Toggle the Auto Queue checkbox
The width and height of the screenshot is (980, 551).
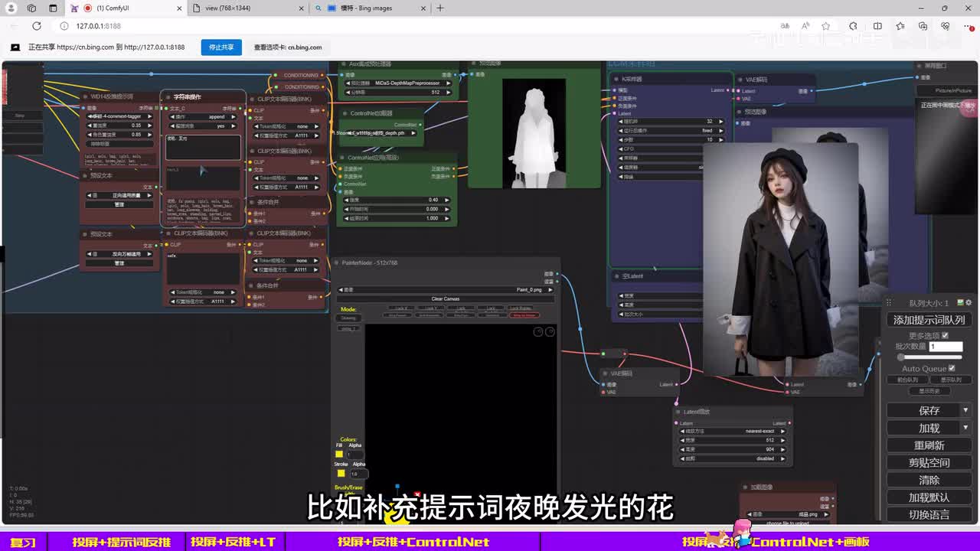pyautogui.click(x=952, y=368)
